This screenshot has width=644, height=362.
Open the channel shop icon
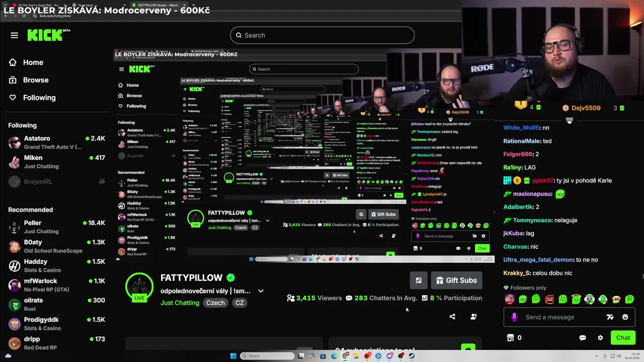510,338
